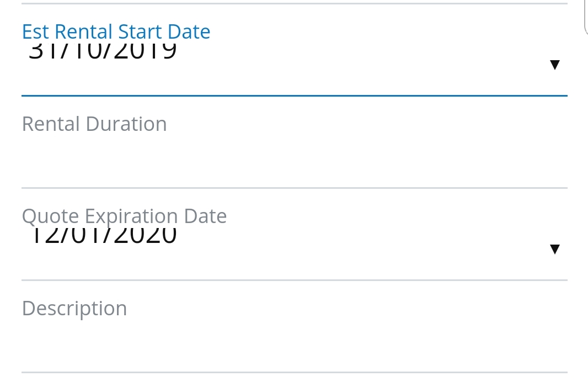Click the 31/10/2019 start date value
The image size is (588, 392).
[103, 52]
